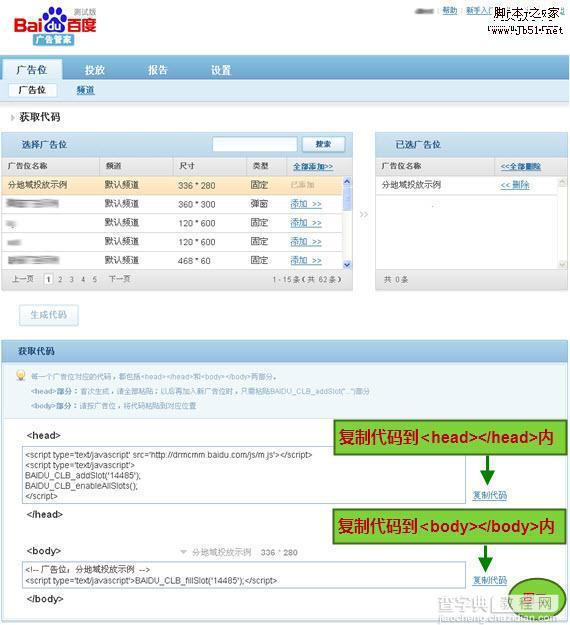Go to 上一页 in pagination
This screenshot has height=625, width=570.
(23, 279)
